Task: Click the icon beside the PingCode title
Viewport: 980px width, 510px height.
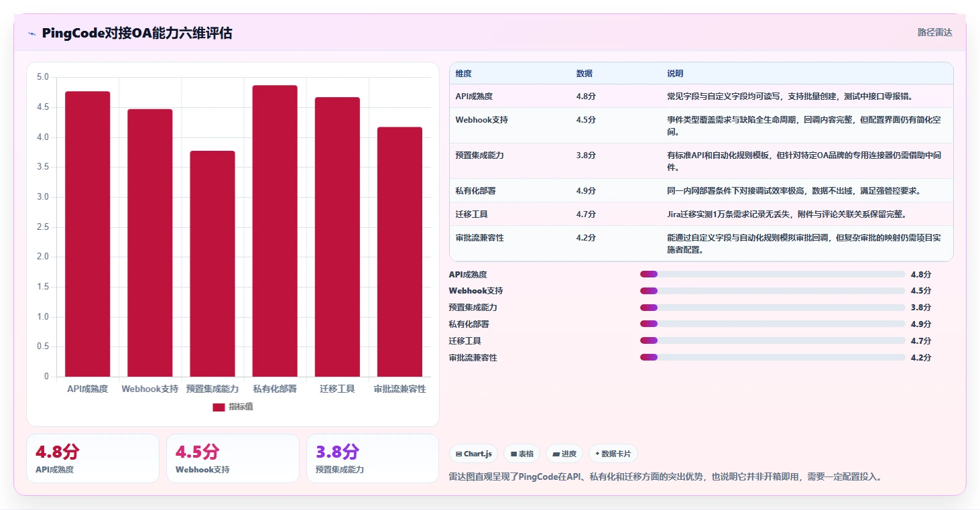Action: [x=32, y=34]
